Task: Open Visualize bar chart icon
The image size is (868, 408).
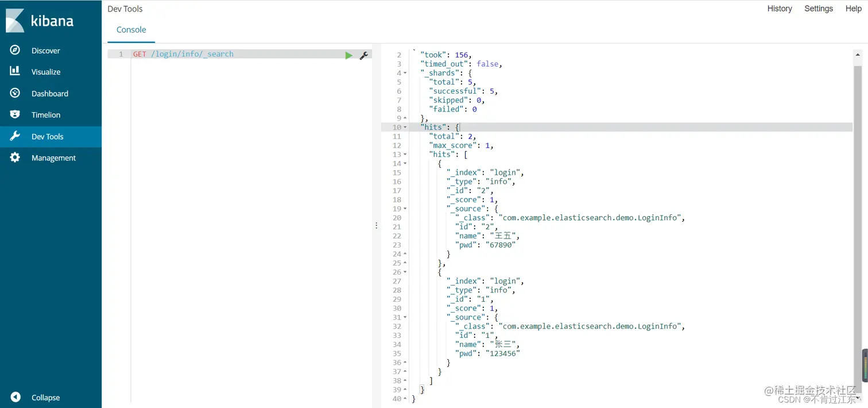Action: (15, 71)
